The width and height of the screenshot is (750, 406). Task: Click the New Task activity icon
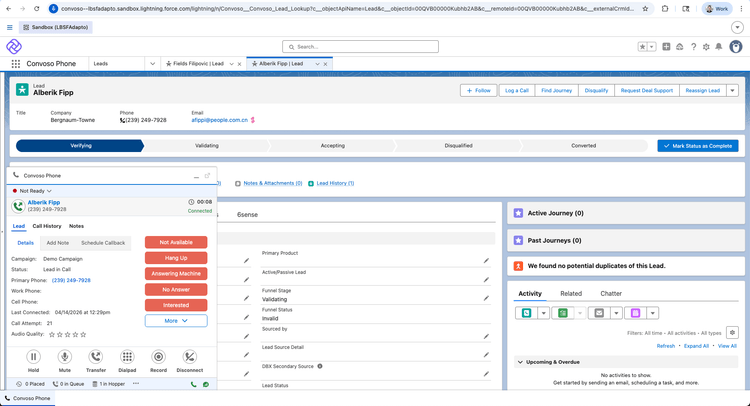click(x=562, y=313)
